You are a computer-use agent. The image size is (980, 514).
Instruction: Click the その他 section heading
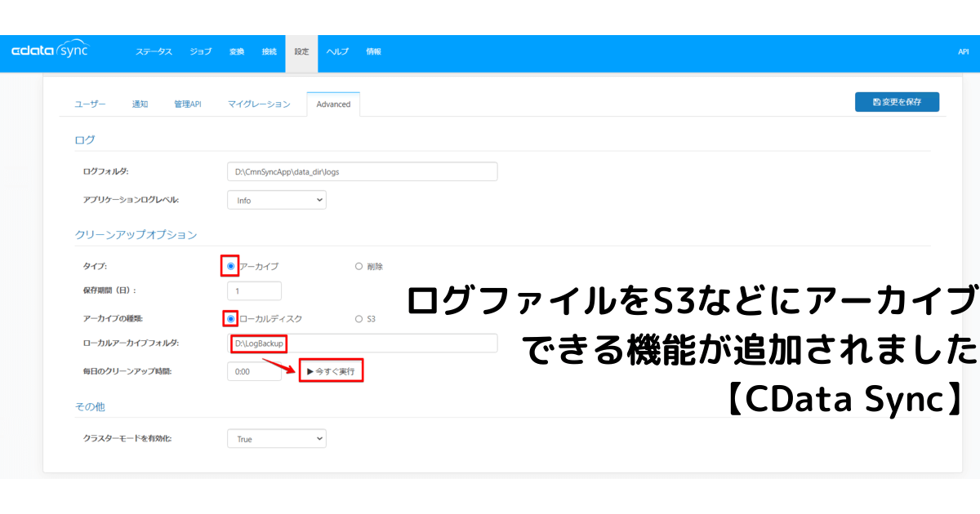(x=90, y=406)
